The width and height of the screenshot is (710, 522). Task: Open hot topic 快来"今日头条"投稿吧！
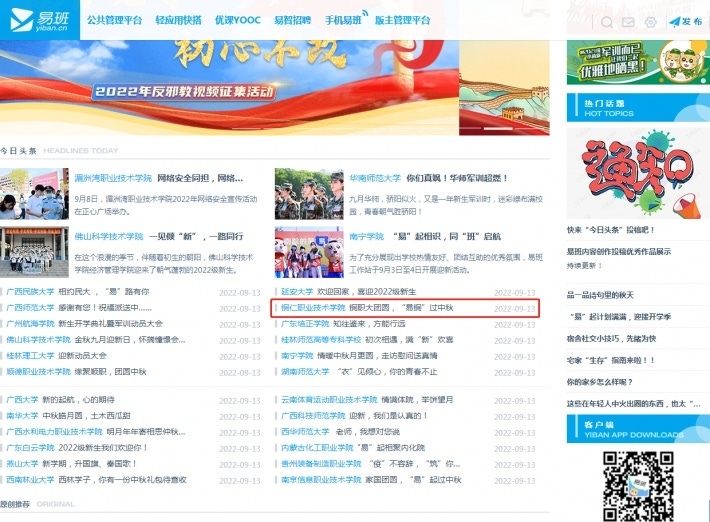[x=611, y=230]
